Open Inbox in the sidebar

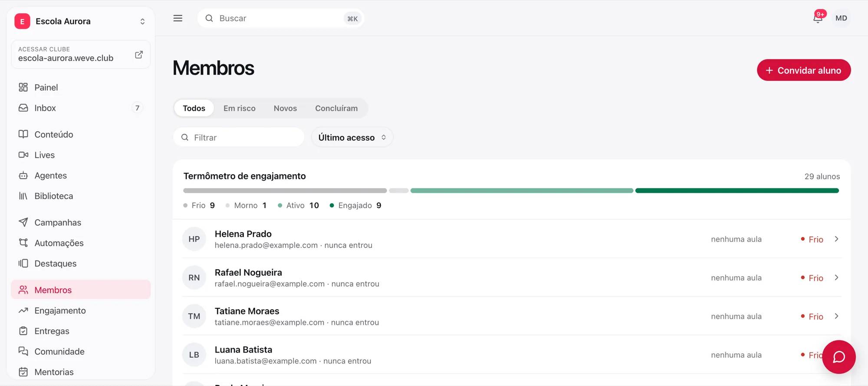[x=81, y=108]
